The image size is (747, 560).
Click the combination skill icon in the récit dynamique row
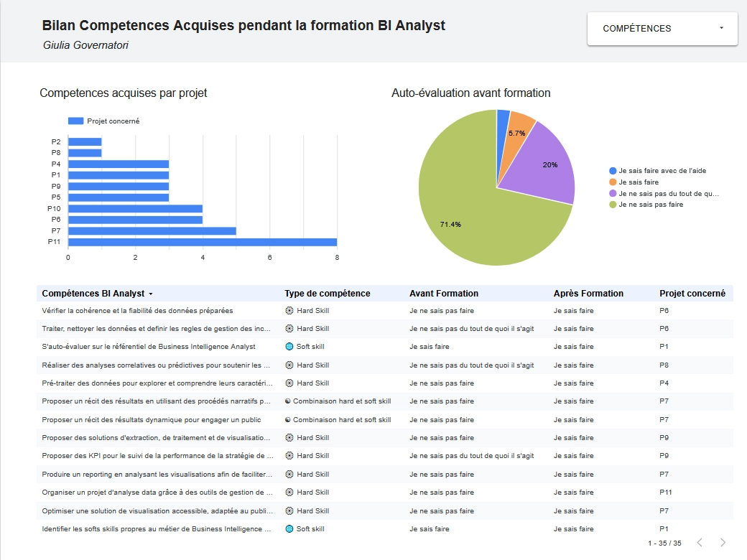point(288,420)
